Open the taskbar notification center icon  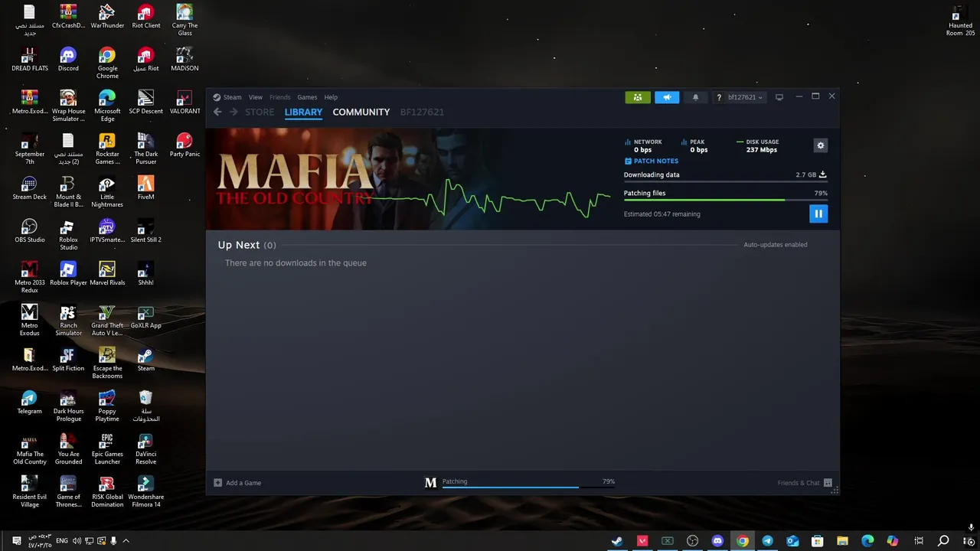click(x=17, y=541)
